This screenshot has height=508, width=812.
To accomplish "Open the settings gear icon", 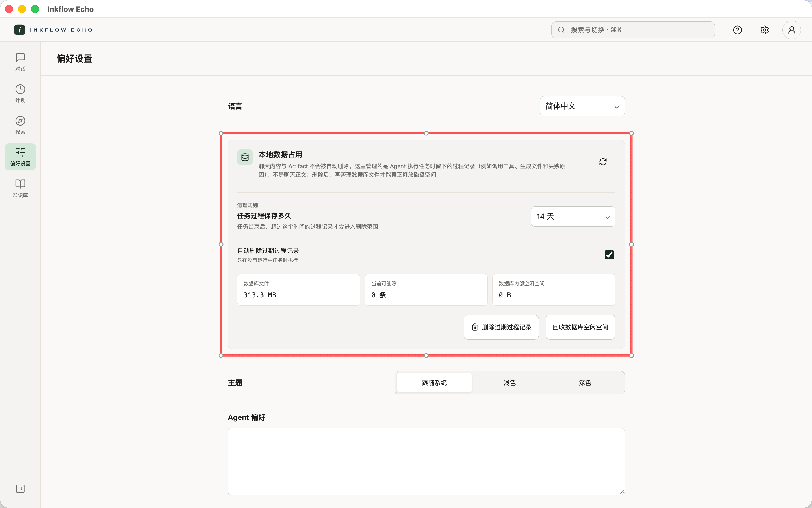I will pyautogui.click(x=764, y=30).
